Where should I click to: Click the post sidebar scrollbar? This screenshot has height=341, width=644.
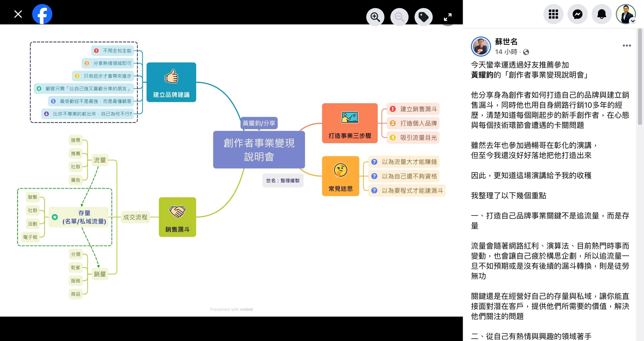pyautogui.click(x=639, y=77)
